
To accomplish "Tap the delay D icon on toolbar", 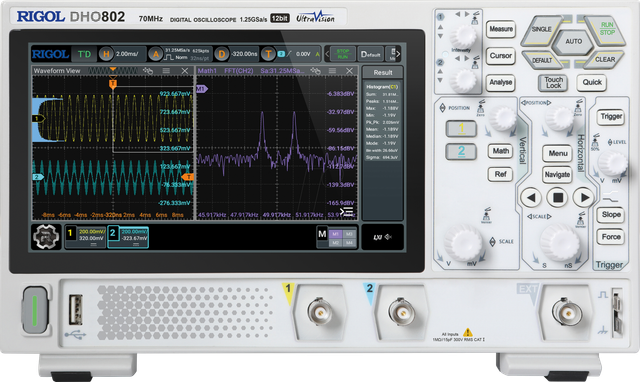I will pyautogui.click(x=221, y=54).
